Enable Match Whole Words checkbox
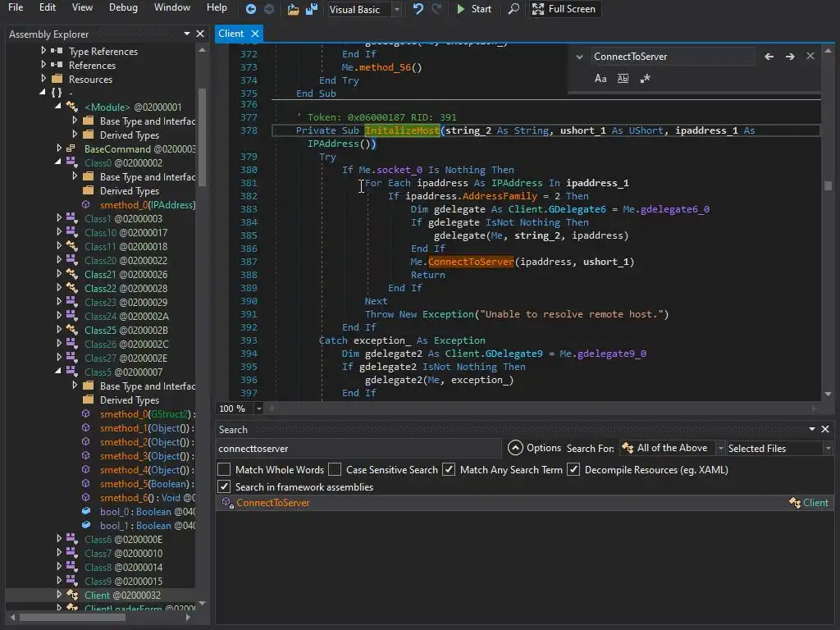 click(x=224, y=470)
